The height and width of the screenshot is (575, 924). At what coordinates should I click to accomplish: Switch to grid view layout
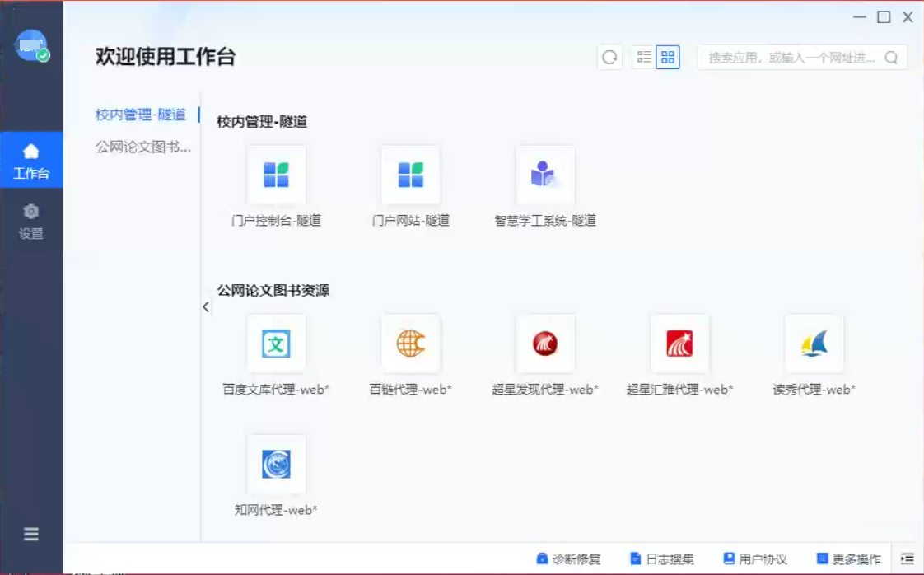pos(668,58)
